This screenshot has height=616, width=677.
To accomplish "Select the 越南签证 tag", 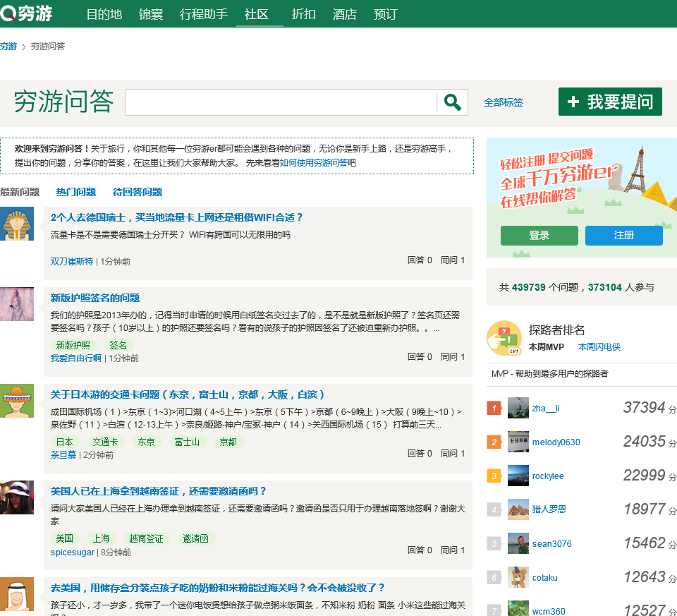I will [146, 538].
